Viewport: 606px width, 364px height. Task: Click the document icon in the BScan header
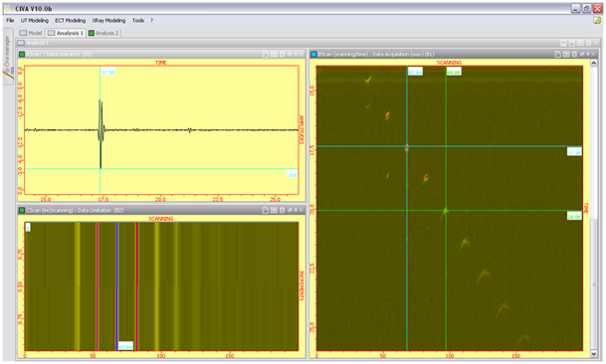click(x=557, y=55)
